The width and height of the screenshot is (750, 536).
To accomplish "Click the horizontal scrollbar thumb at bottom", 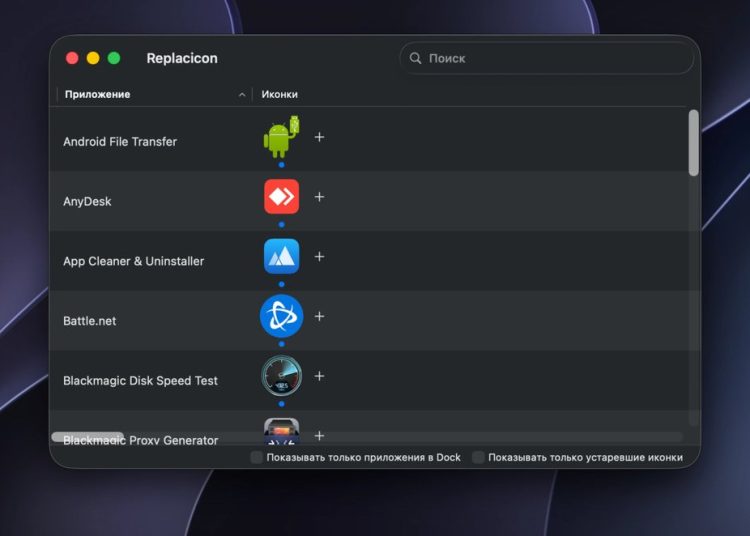I will point(88,437).
